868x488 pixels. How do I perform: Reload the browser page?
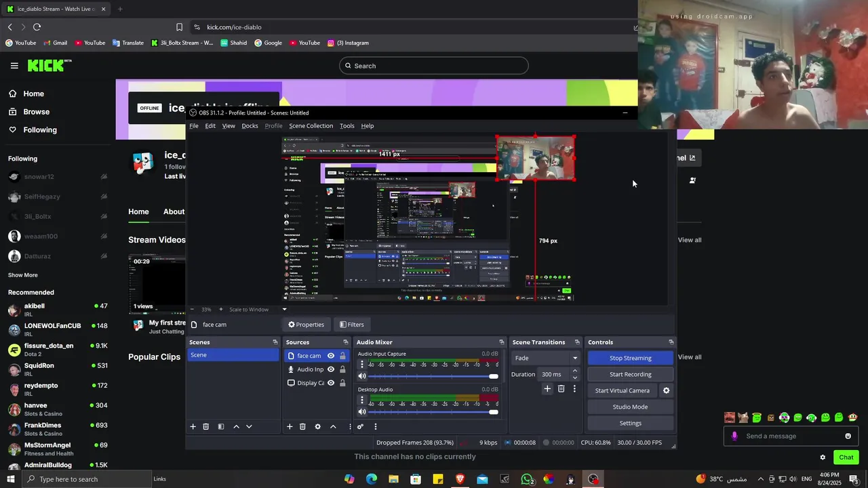tap(37, 27)
